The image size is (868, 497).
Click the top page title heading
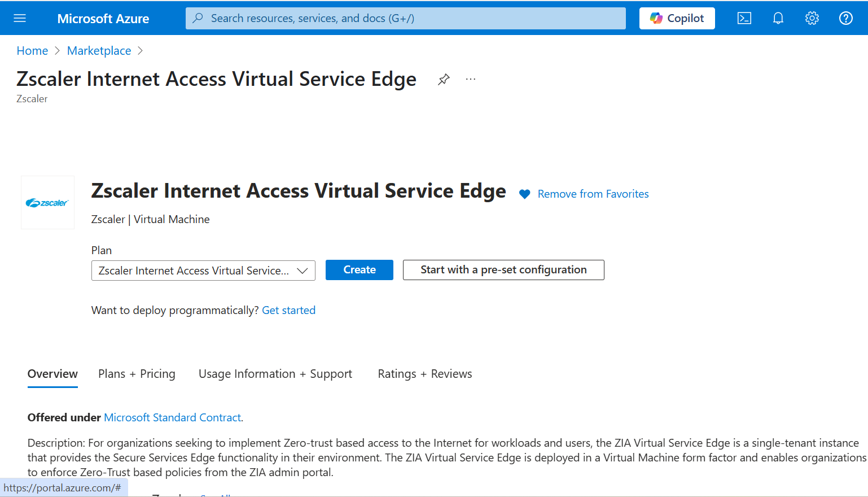(x=217, y=79)
